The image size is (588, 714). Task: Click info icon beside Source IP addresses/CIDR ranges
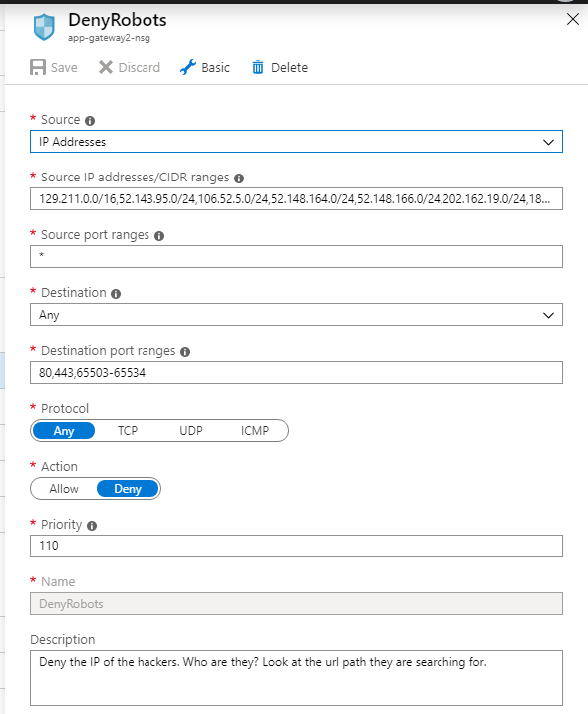point(239,178)
